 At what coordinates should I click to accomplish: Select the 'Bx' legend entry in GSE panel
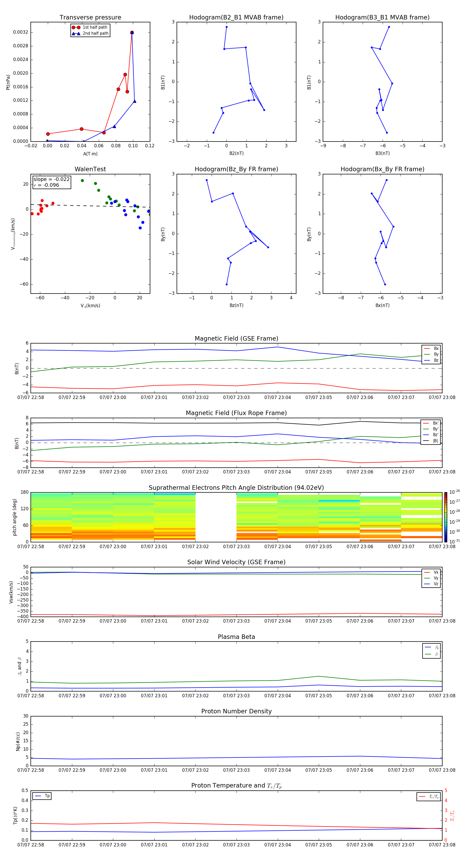[x=431, y=349]
